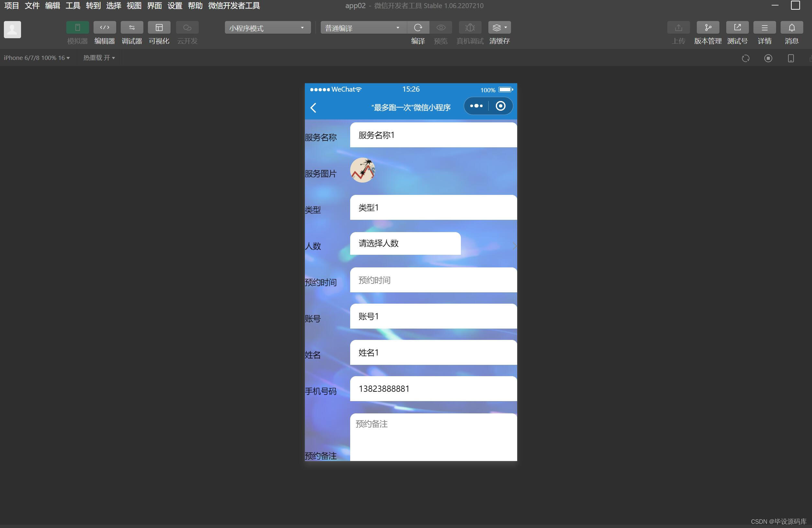
Task: Click the service image thumbnail
Action: 362,170
